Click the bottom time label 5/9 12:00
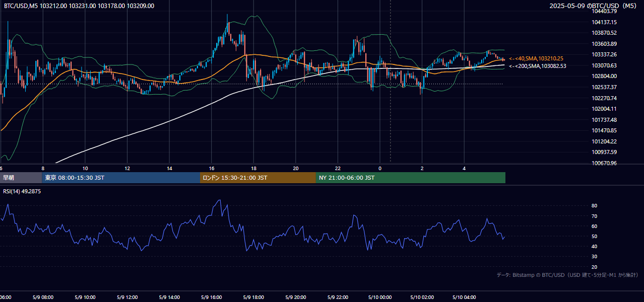This screenshot has height=302, width=644. (127, 297)
